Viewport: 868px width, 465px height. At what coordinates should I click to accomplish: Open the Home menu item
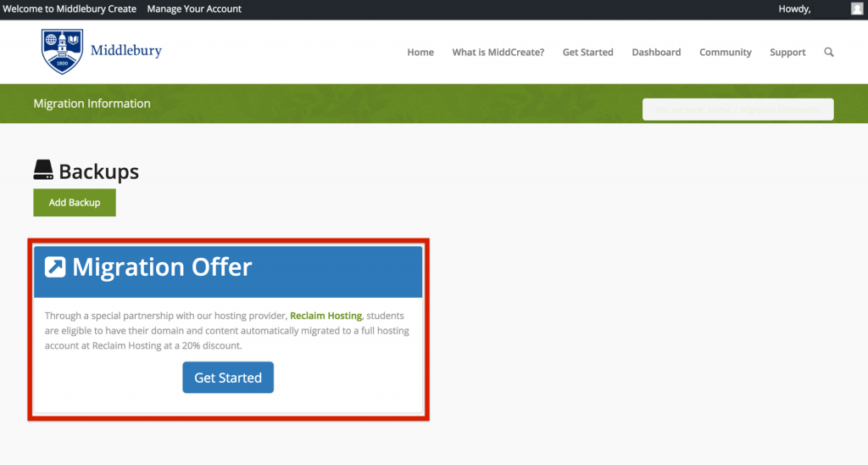tap(420, 53)
